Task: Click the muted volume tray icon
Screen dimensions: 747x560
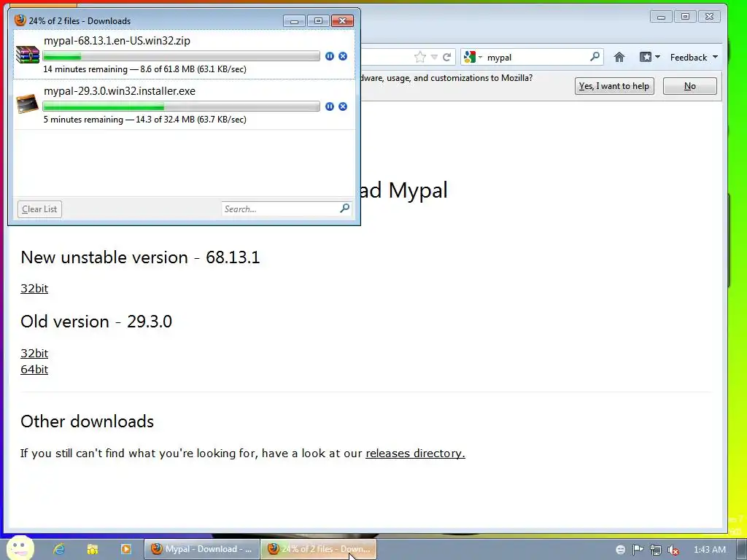Action: [673, 550]
